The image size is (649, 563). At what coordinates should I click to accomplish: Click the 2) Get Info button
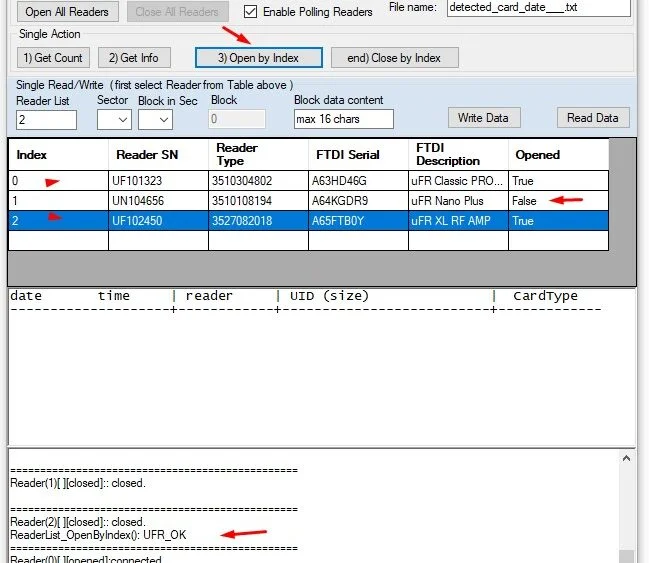tap(134, 58)
